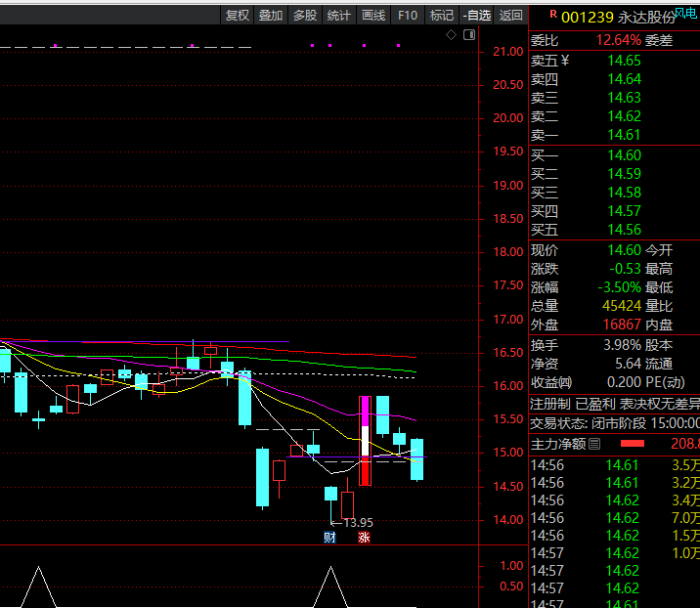Click the 财 financial report marker
The width and height of the screenshot is (700, 608).
click(x=329, y=537)
